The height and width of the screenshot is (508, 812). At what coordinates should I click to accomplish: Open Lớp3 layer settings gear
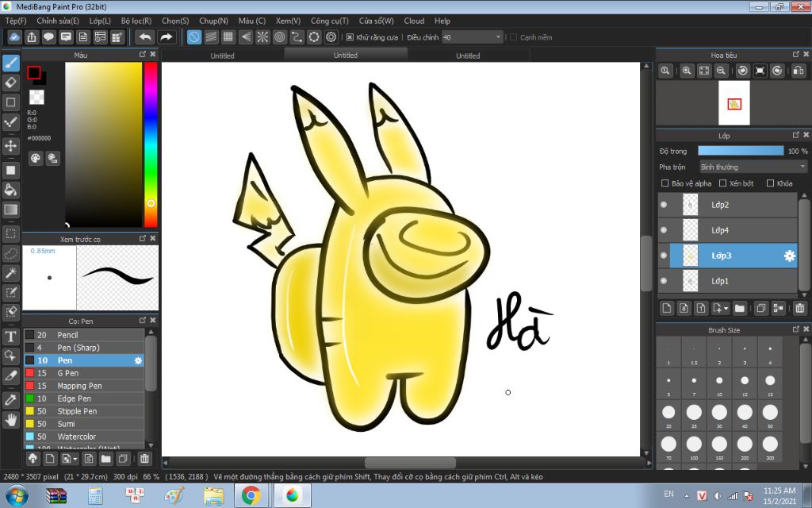click(x=789, y=256)
